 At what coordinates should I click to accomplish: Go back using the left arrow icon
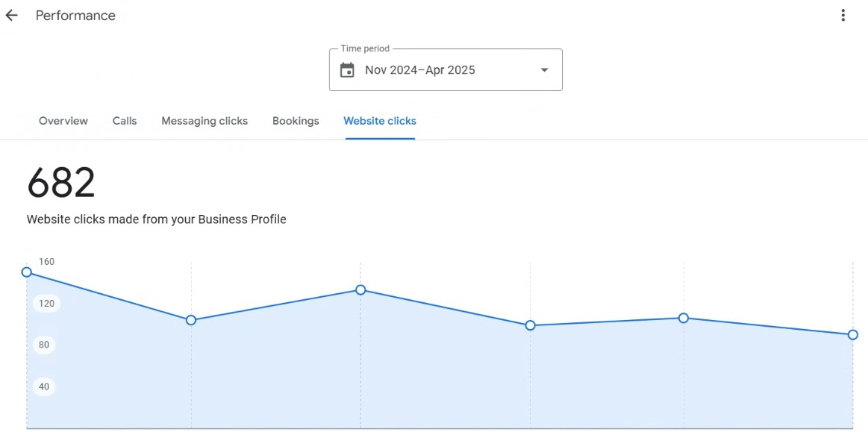(12, 16)
